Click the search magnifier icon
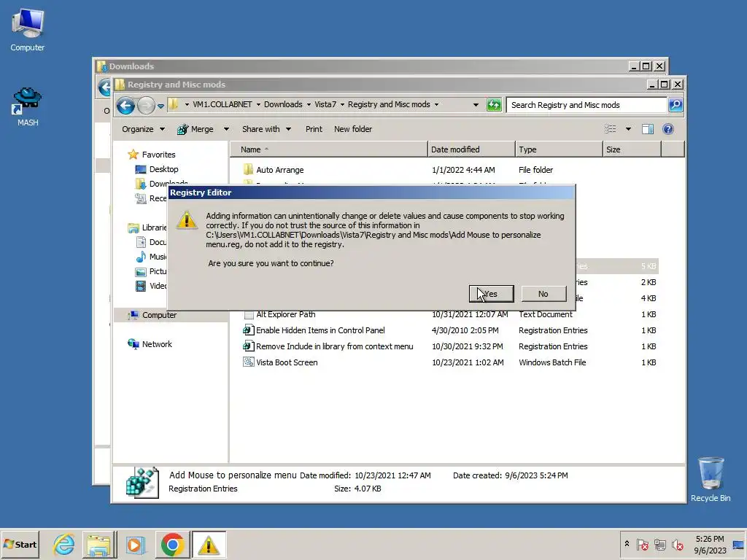 point(676,105)
